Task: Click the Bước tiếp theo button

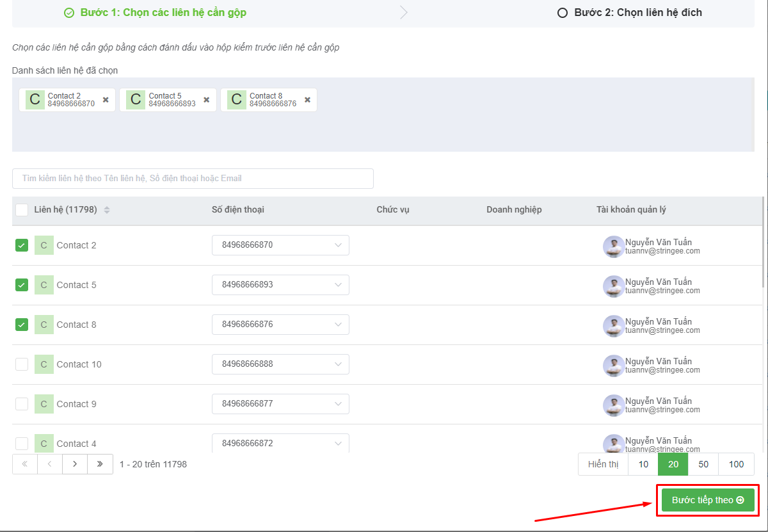Action: (707, 500)
